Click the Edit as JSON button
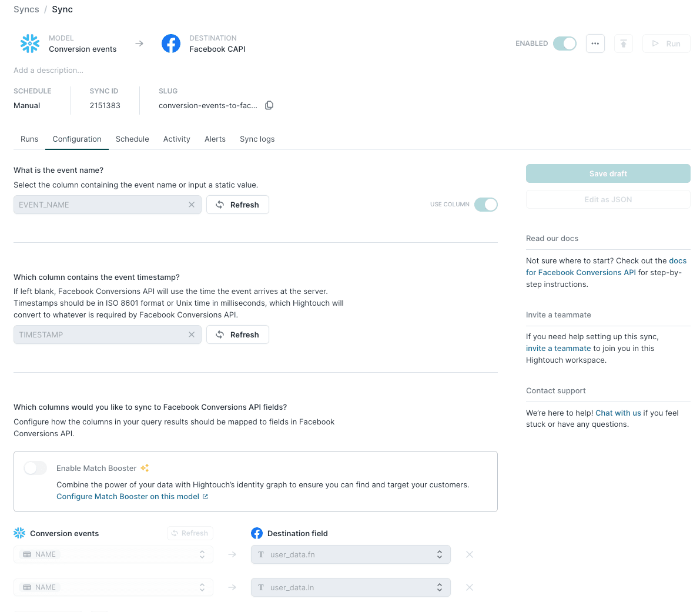This screenshot has height=612, width=700. pos(608,199)
